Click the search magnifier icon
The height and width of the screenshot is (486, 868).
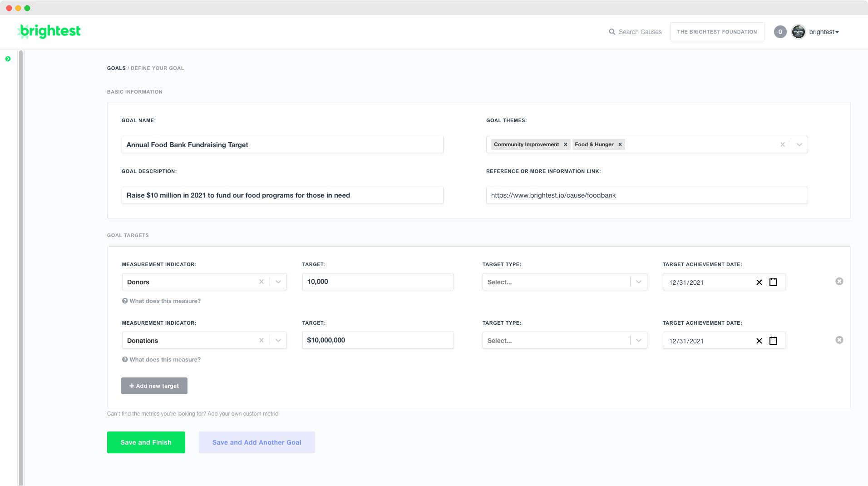pos(612,32)
